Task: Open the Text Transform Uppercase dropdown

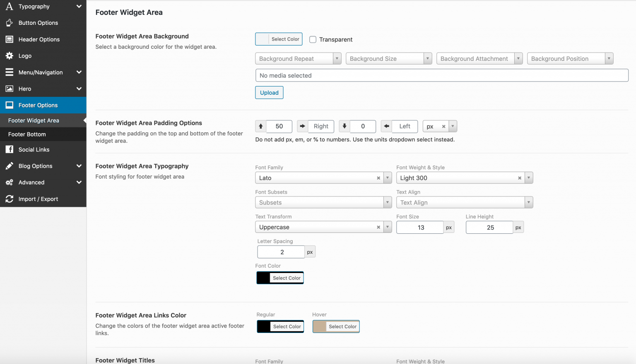Action: point(388,227)
